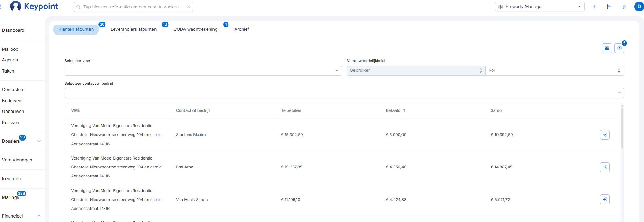Click paid amount € 4.350,40
The width and height of the screenshot is (644, 222).
pyautogui.click(x=396, y=167)
